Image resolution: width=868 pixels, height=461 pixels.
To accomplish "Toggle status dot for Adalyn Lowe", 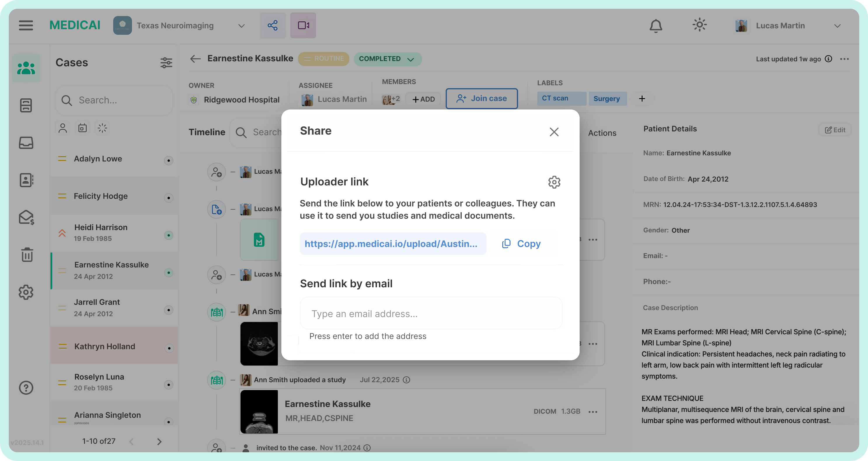I will 168,160.
